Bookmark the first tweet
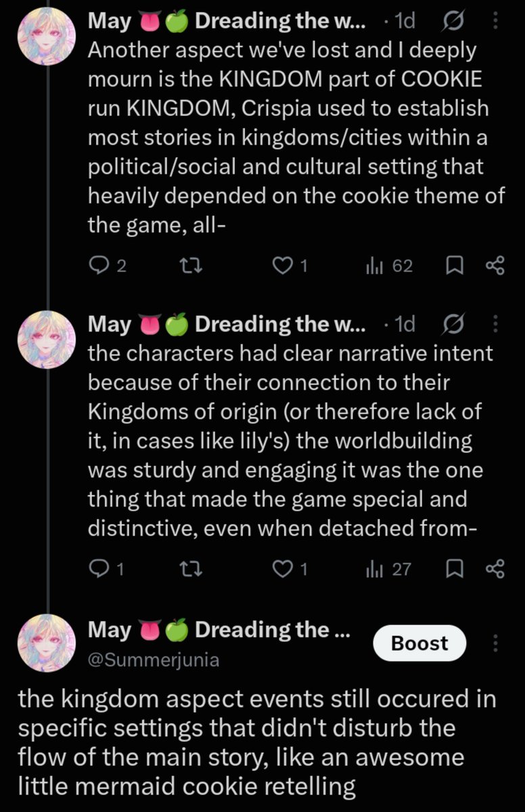Image resolution: width=525 pixels, height=812 pixels. tap(453, 267)
